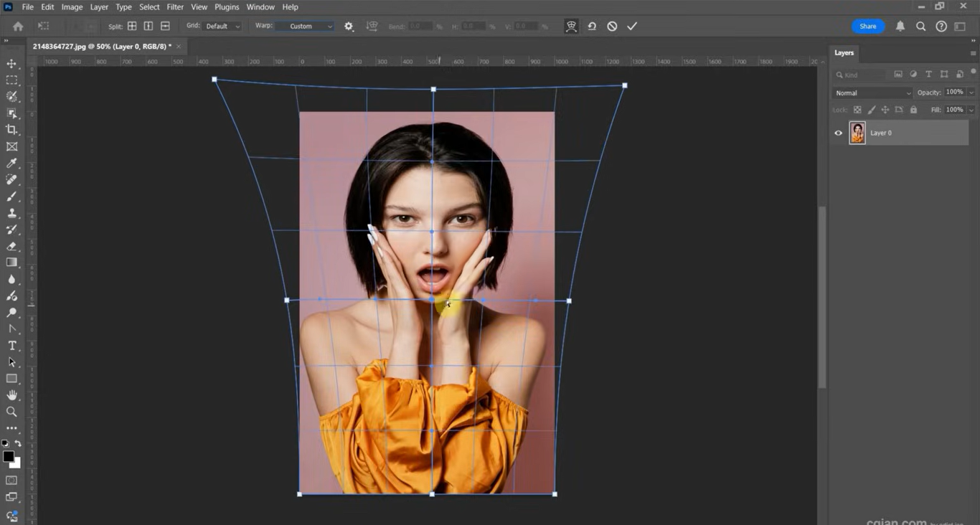
Task: Select the Crop tool
Action: coord(11,130)
